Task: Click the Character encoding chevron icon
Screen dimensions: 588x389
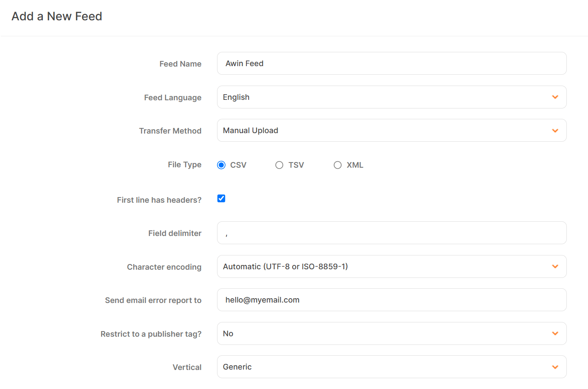Action: (555, 266)
